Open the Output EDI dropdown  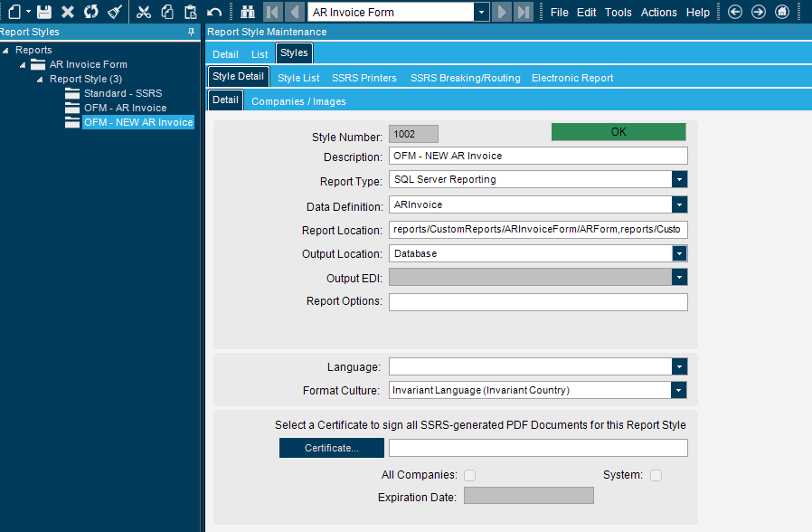click(x=679, y=277)
